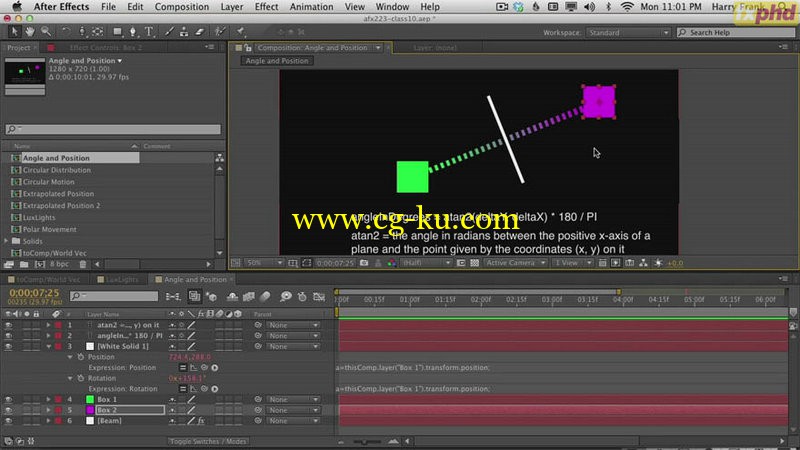Click the Angle and Position breadcrumb button

[x=277, y=61]
